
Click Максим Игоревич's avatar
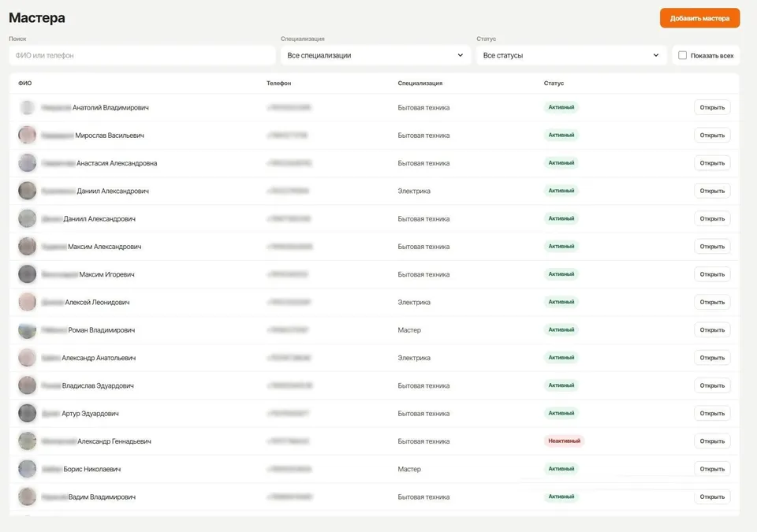tap(27, 274)
